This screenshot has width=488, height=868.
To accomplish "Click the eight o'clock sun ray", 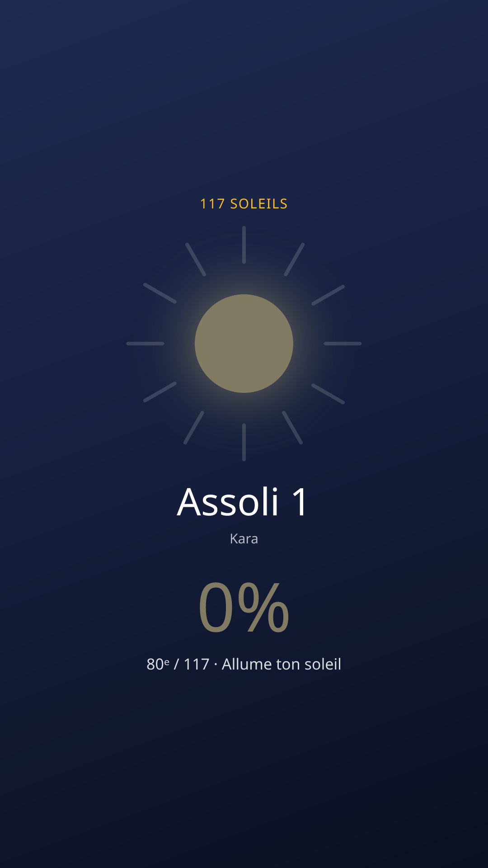I will click(x=160, y=392).
